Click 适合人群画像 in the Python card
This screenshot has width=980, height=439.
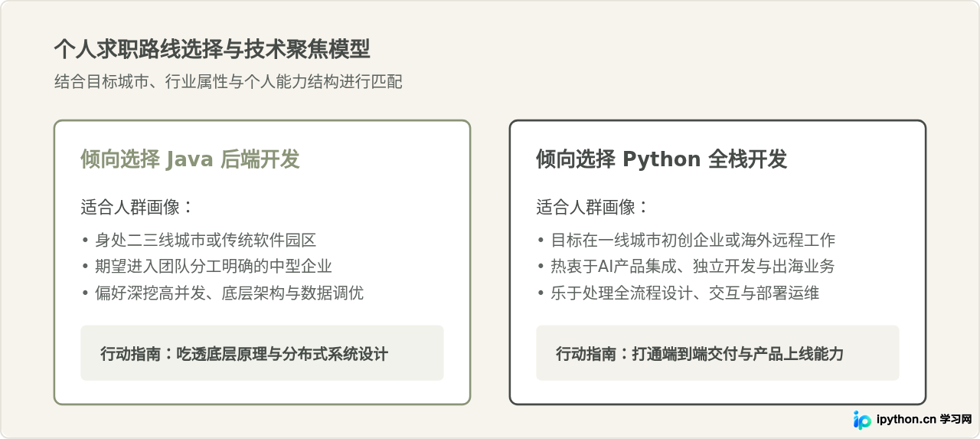[593, 207]
